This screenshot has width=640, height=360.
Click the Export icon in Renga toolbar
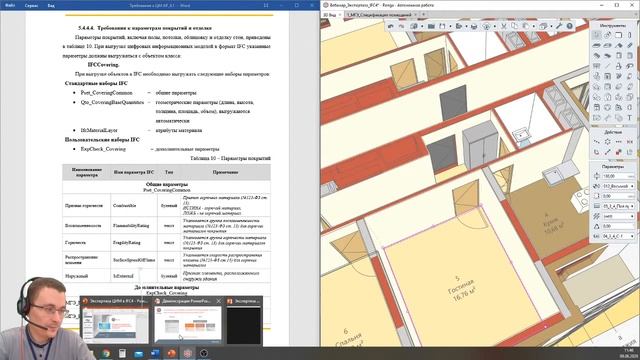click(x=459, y=26)
